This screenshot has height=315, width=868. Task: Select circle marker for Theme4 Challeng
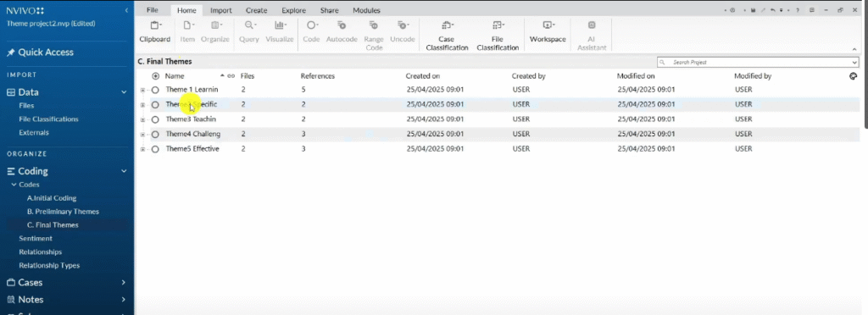pyautogui.click(x=156, y=135)
